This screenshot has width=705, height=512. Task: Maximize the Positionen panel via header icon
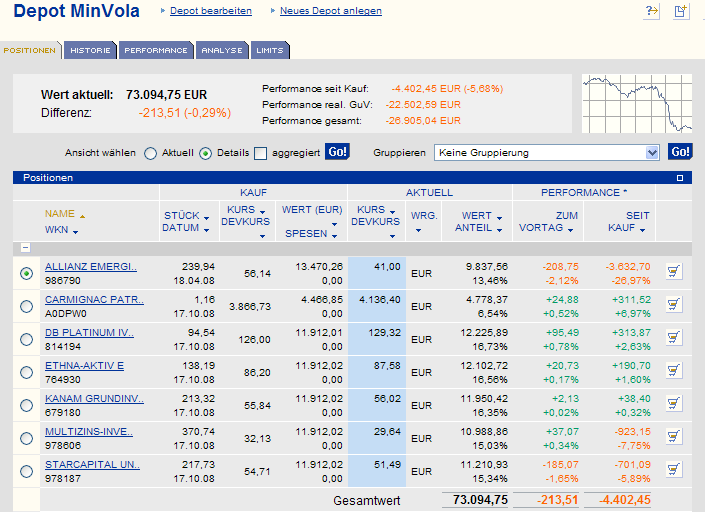click(x=679, y=178)
